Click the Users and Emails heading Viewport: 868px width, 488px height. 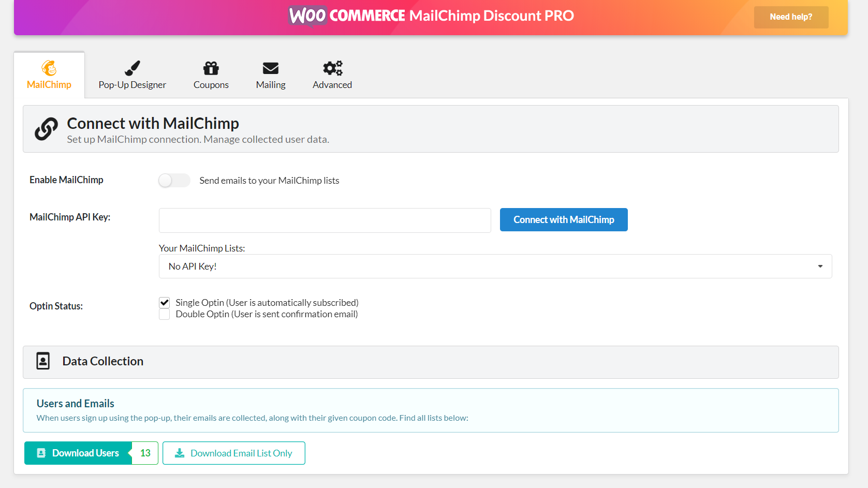76,403
